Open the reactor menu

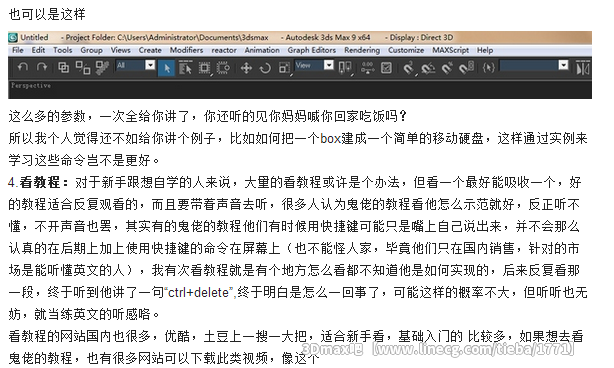coord(224,51)
